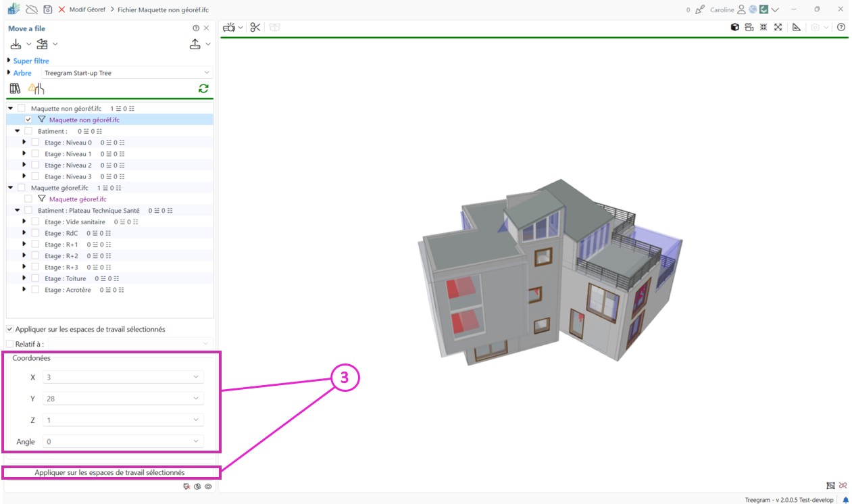
Task: Click the solid cube display mode icon
Action: click(734, 27)
